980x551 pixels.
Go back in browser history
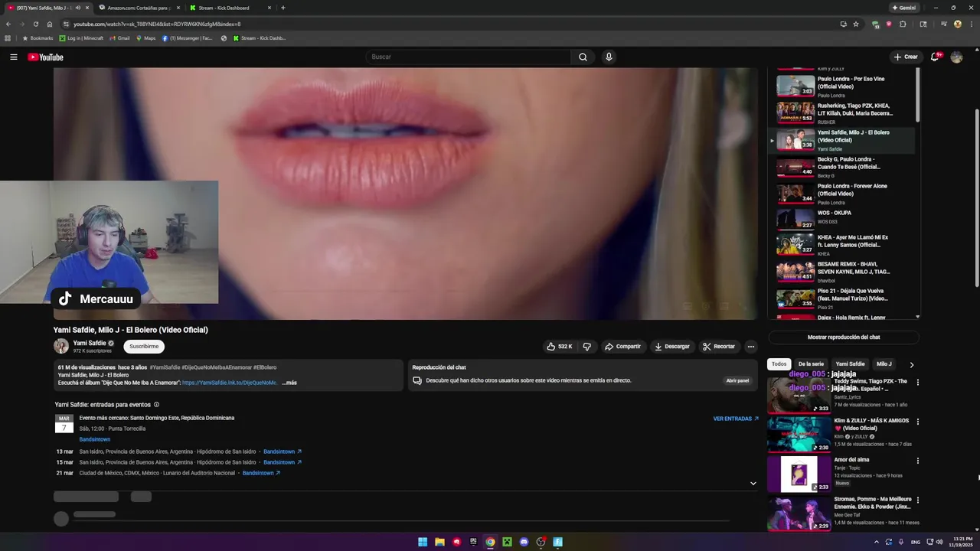[x=8, y=24]
